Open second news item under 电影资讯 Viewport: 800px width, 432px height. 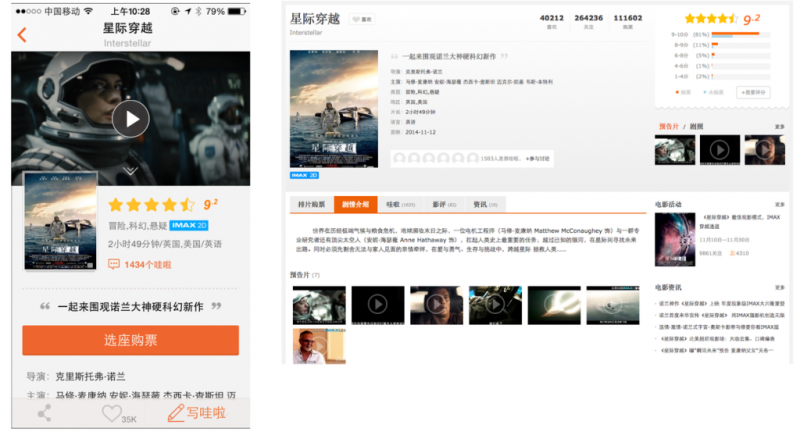(721, 315)
